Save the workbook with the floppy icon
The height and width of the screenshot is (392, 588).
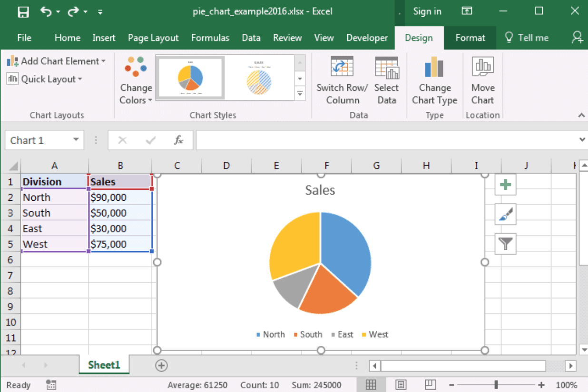(x=23, y=12)
